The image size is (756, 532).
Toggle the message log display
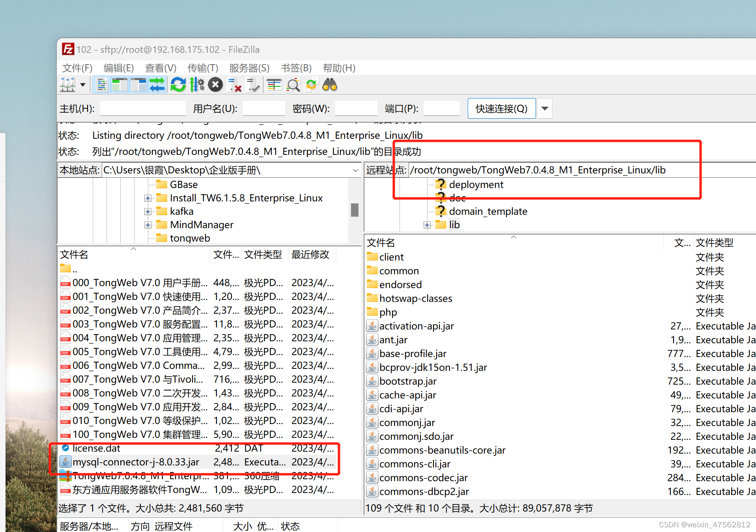(101, 85)
